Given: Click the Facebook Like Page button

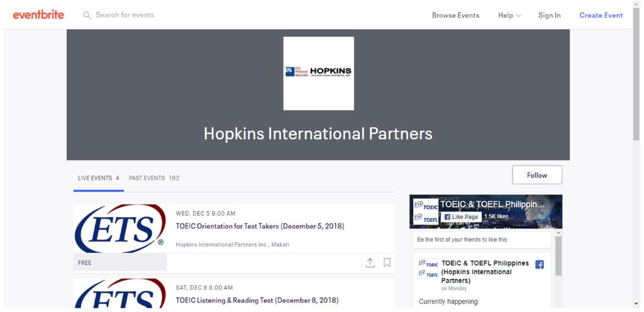Looking at the screenshot, I should (461, 217).
